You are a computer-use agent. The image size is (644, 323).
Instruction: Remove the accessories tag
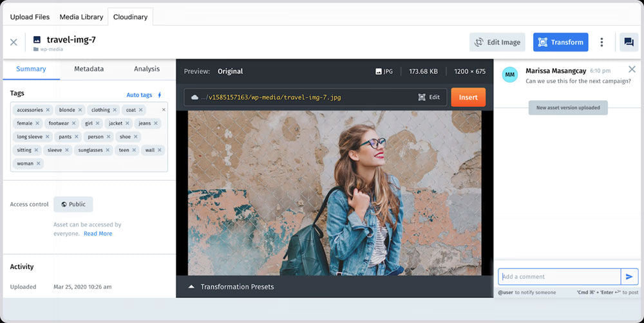48,110
